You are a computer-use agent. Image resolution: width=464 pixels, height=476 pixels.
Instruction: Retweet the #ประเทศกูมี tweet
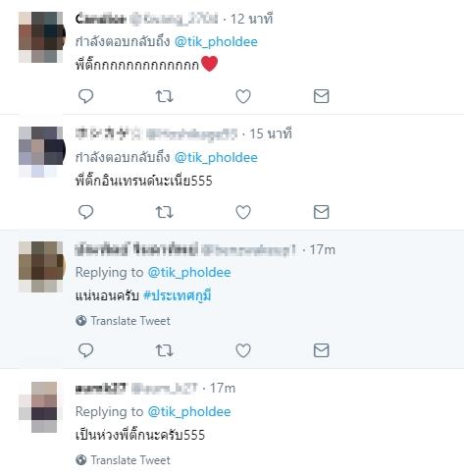coord(164,350)
